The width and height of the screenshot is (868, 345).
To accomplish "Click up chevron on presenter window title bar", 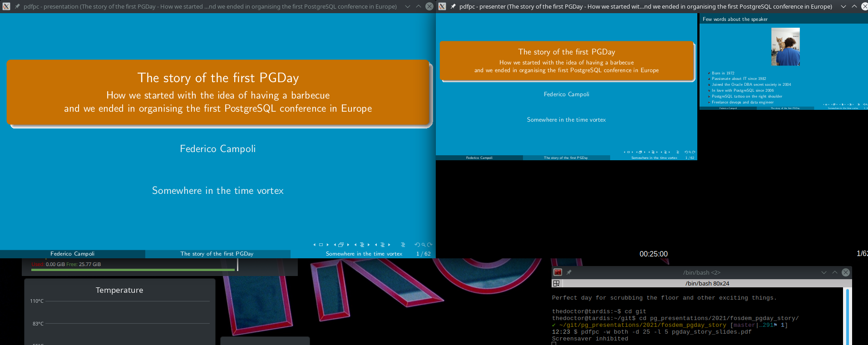I will pos(854,6).
